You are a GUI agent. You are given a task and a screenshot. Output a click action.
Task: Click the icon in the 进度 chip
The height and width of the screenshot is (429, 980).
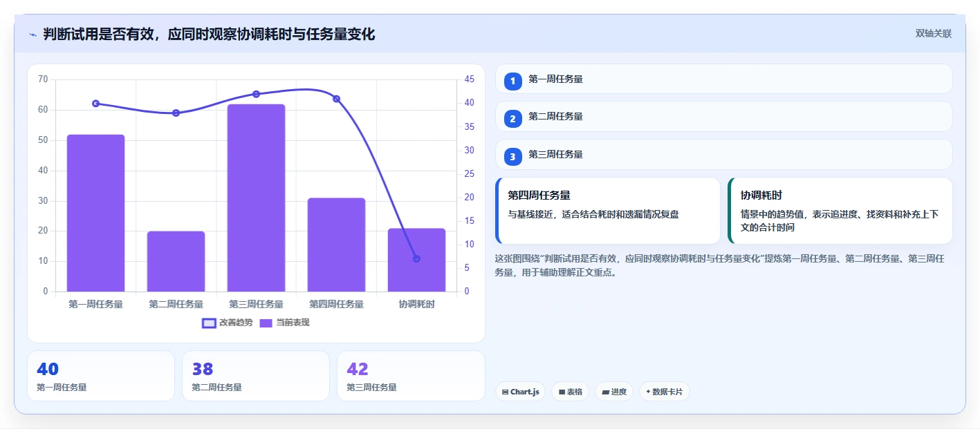[606, 392]
